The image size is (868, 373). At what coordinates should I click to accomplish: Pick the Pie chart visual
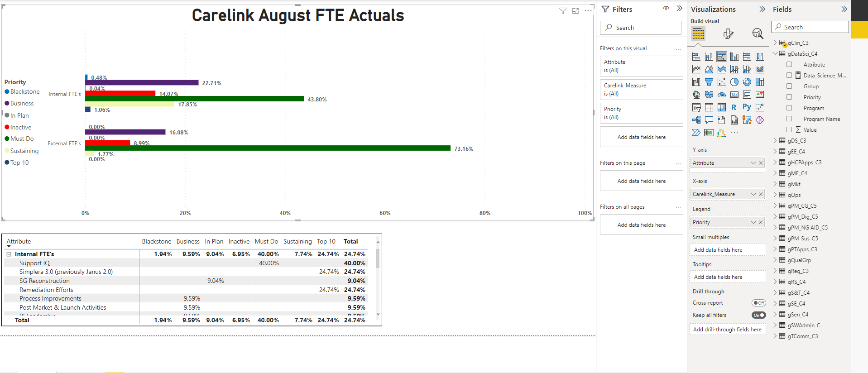click(x=734, y=82)
